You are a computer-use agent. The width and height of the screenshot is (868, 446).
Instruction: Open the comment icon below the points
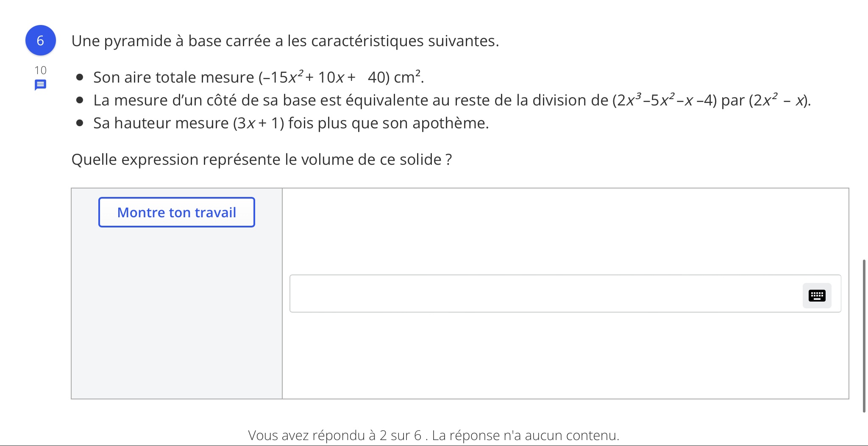pos(40,85)
